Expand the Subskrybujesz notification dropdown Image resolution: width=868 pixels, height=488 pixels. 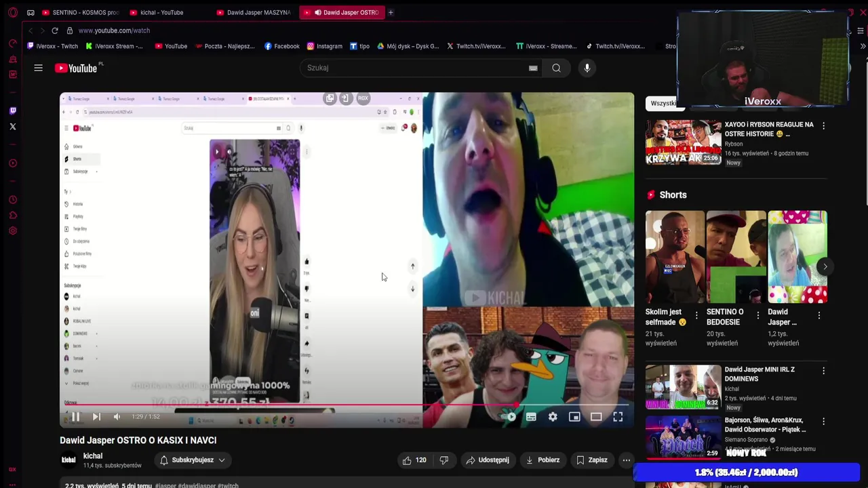point(192,460)
